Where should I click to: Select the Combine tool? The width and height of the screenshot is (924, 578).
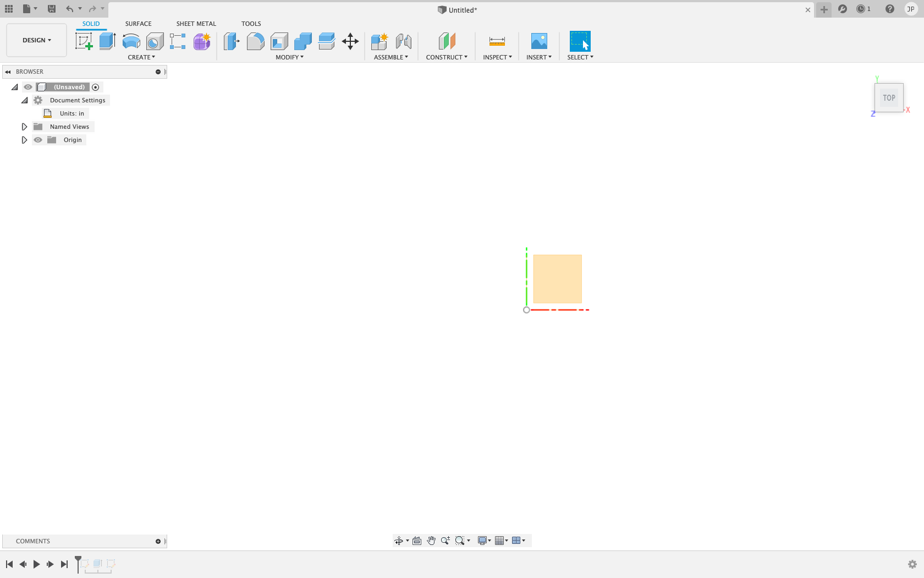pos(303,41)
